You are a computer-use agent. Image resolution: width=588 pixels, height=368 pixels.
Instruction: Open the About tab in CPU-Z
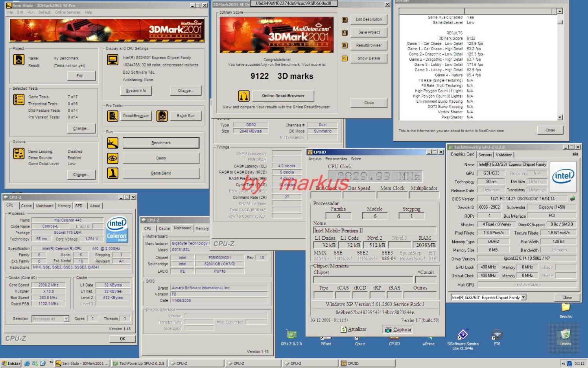95,206
